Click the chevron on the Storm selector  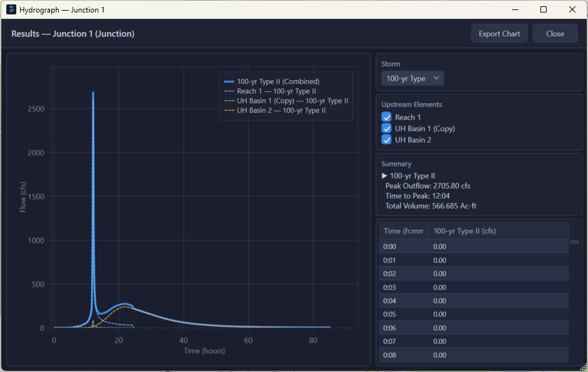pyautogui.click(x=436, y=78)
